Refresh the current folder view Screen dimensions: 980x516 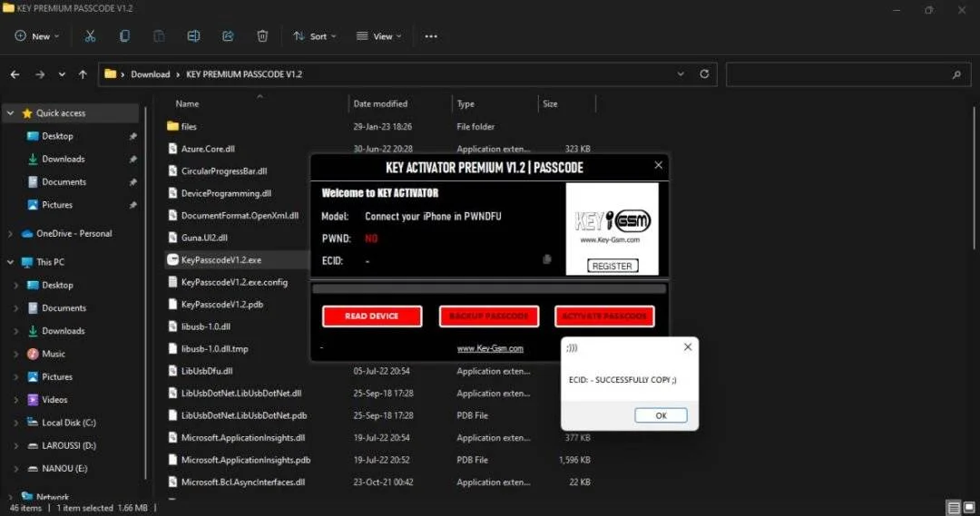704,73
